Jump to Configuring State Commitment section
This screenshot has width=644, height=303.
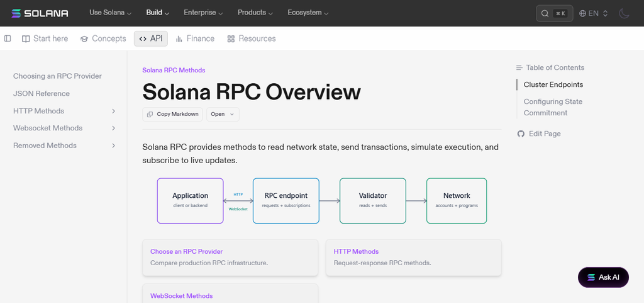point(553,107)
